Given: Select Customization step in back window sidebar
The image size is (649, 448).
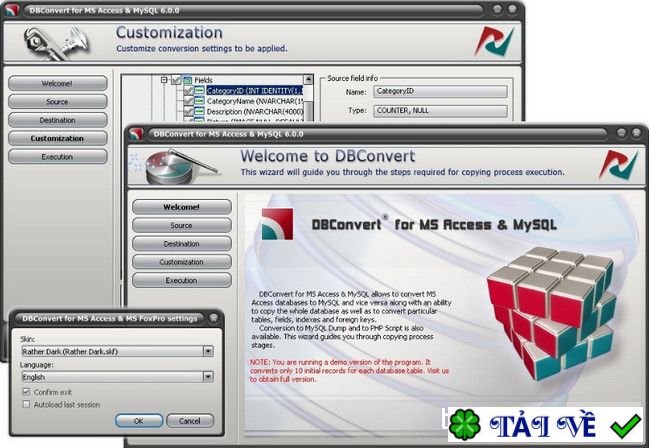Looking at the screenshot, I should 58,138.
